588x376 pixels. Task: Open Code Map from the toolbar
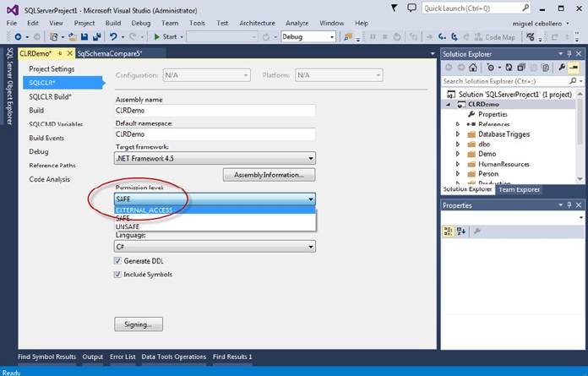coord(495,36)
